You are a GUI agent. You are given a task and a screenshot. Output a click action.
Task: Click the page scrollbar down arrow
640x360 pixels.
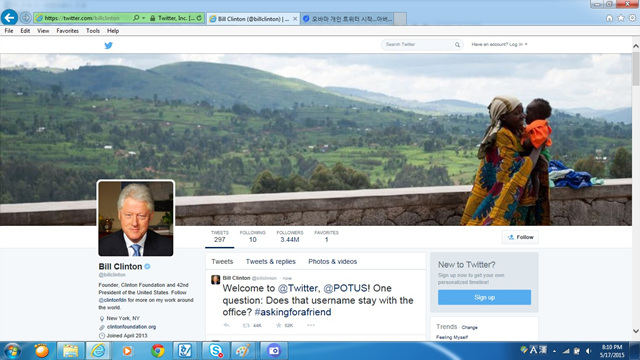(x=636, y=331)
